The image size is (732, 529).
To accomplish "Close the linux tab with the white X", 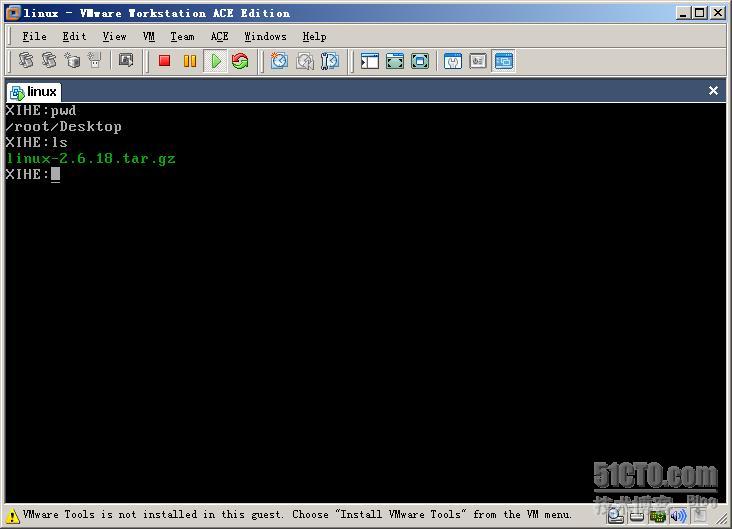I will 713,91.
